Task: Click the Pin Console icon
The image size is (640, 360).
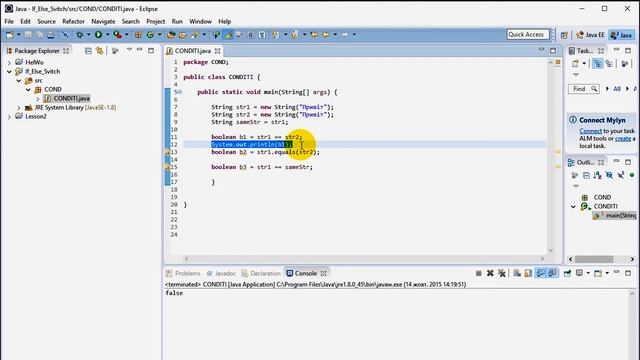Action: coord(567,273)
